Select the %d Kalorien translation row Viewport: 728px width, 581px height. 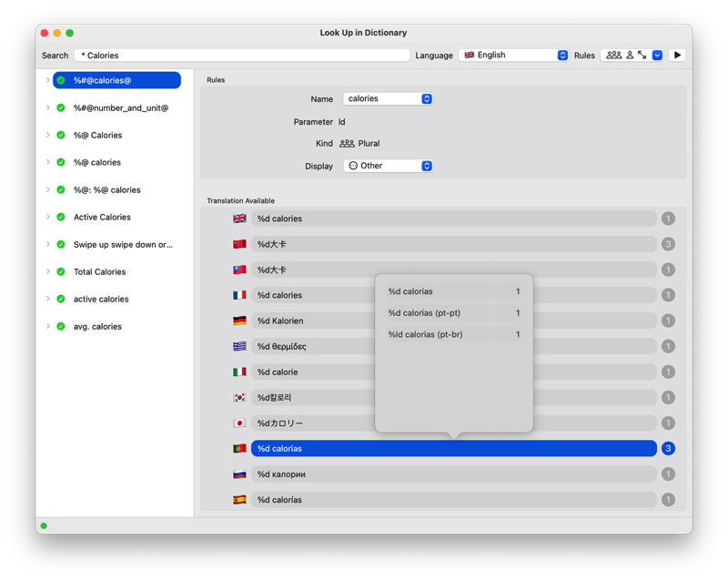453,321
